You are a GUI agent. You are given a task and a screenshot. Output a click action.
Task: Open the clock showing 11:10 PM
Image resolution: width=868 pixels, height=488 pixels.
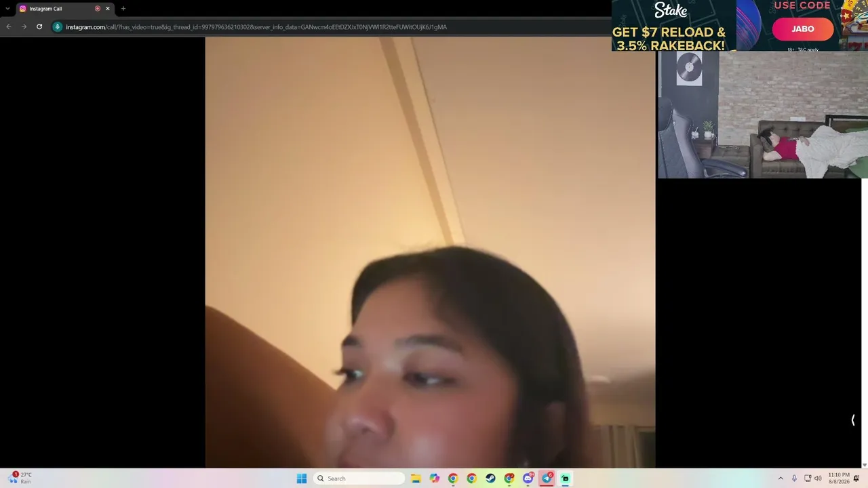tap(839, 479)
